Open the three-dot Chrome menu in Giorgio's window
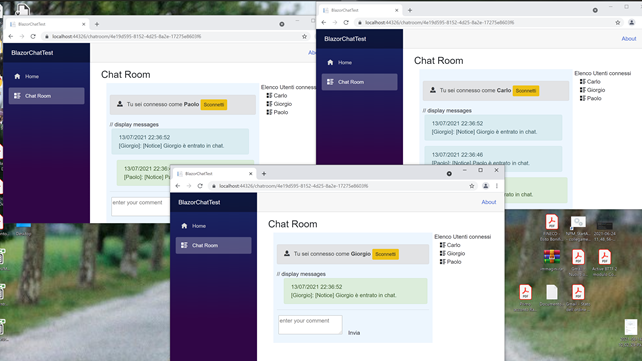The height and width of the screenshot is (361, 642). pos(497,186)
